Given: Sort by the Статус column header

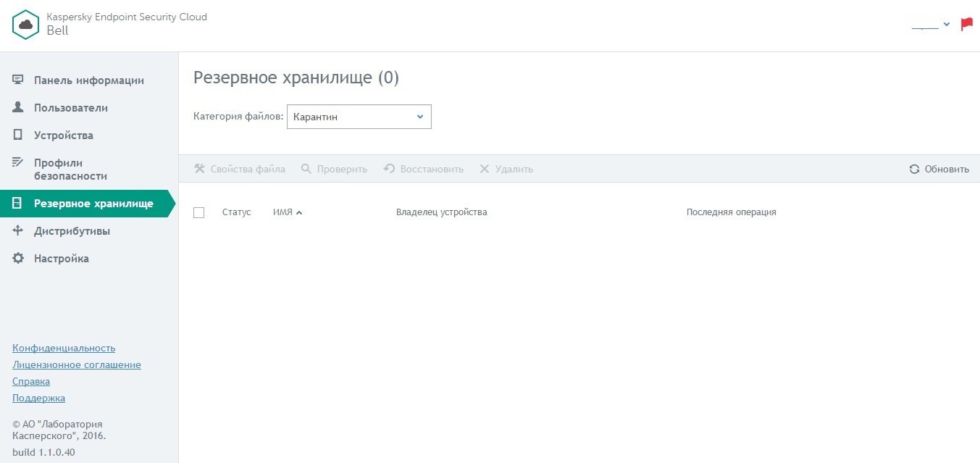Looking at the screenshot, I should coord(237,212).
